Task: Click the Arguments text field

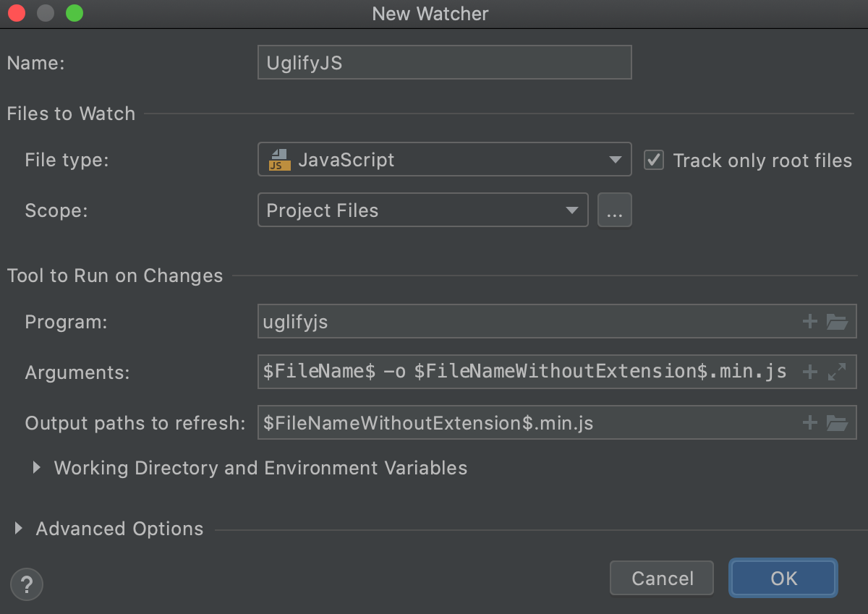Action: 506,372
